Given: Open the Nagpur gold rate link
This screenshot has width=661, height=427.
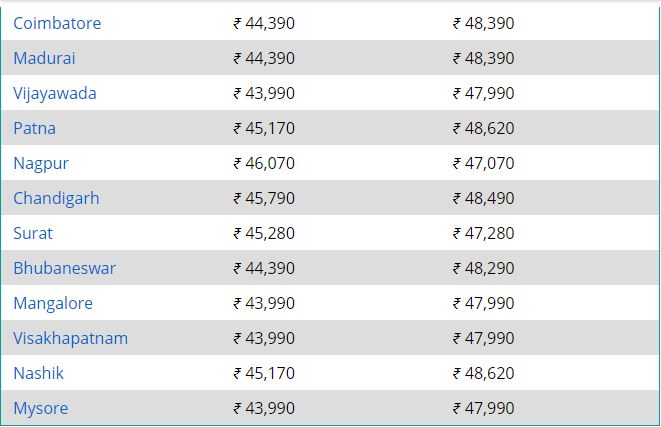Looking at the screenshot, I should point(41,164).
